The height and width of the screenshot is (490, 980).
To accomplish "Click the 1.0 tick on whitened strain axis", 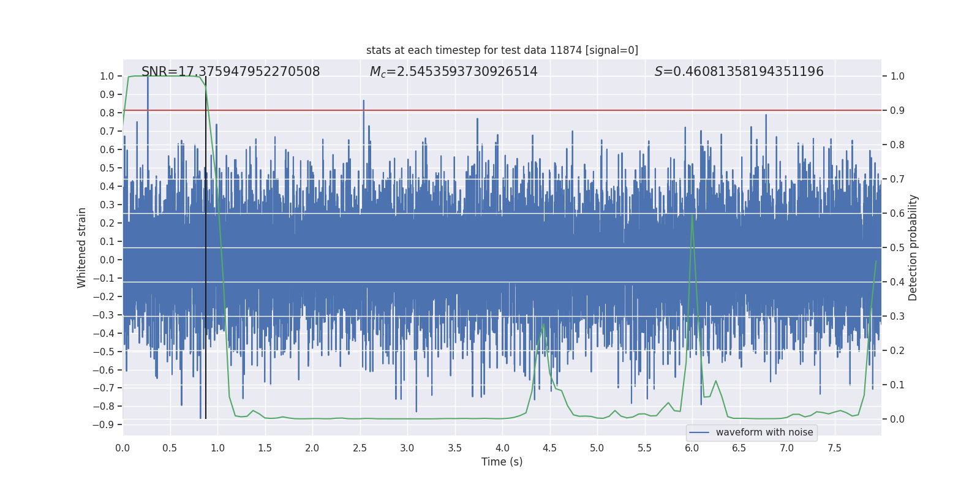I will coord(107,77).
